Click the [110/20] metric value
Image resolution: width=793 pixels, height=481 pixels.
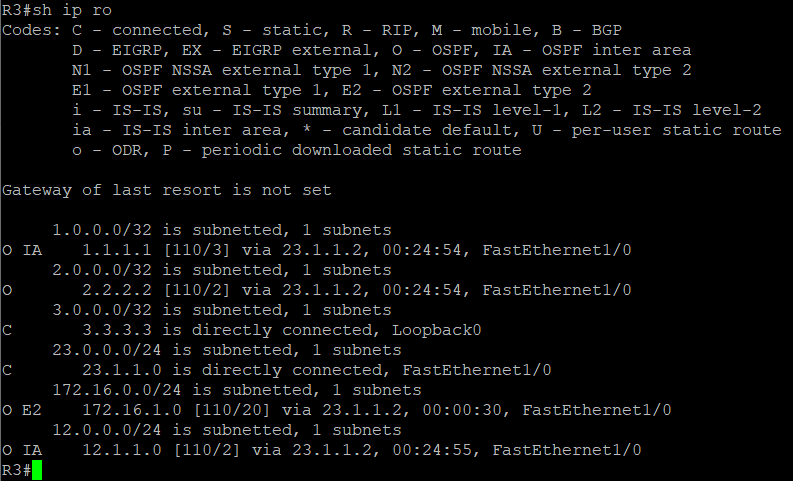[232, 410]
